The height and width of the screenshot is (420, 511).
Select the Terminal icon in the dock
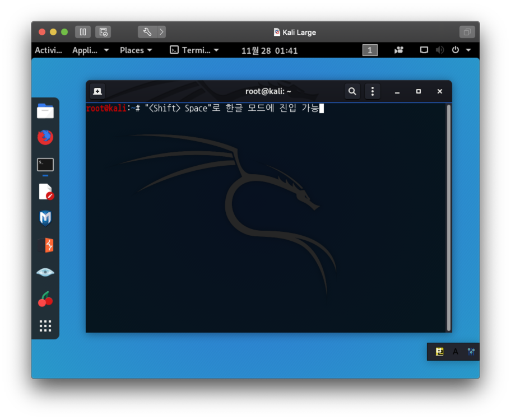coord(45,165)
